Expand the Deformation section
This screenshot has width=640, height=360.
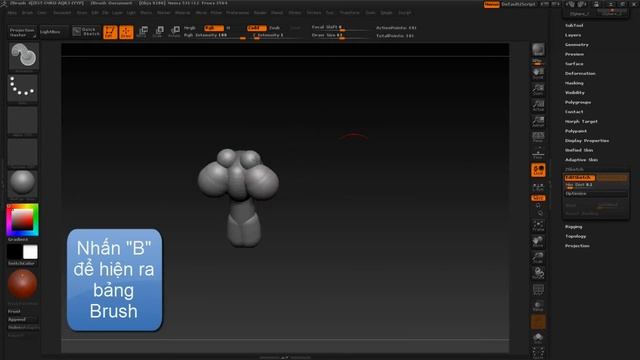[x=580, y=73]
